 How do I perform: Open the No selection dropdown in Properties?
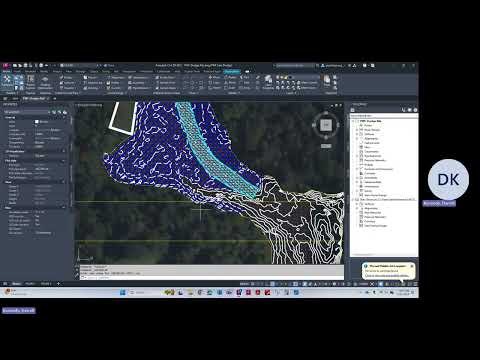point(26,112)
